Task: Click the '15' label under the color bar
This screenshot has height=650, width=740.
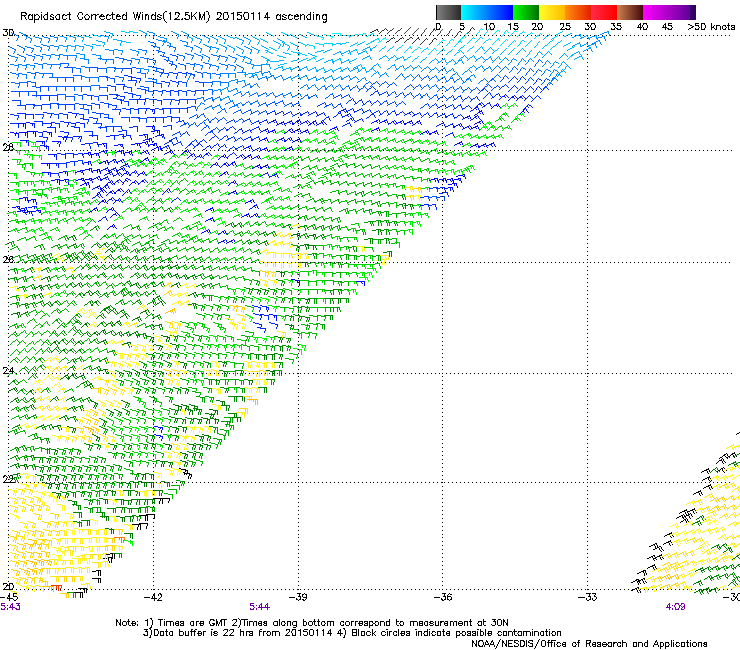Action: pos(513,27)
